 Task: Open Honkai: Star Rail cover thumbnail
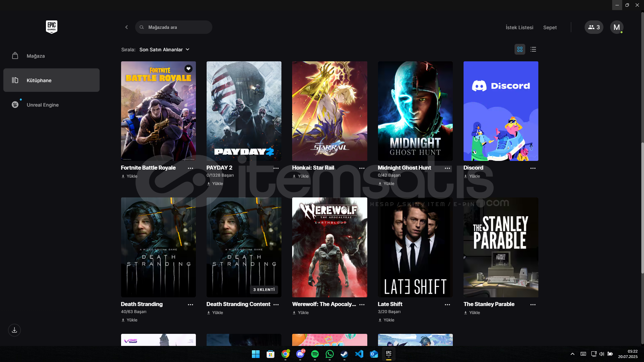(x=330, y=111)
